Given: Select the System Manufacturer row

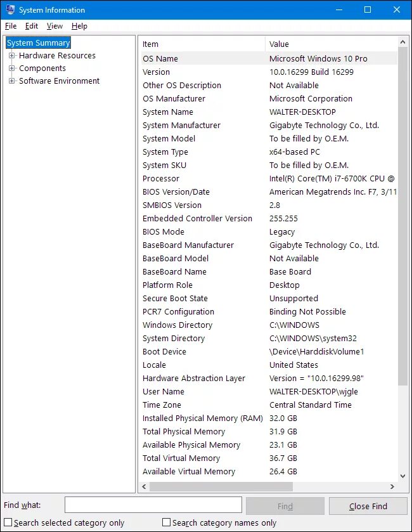Looking at the screenshot, I should click(269, 125).
